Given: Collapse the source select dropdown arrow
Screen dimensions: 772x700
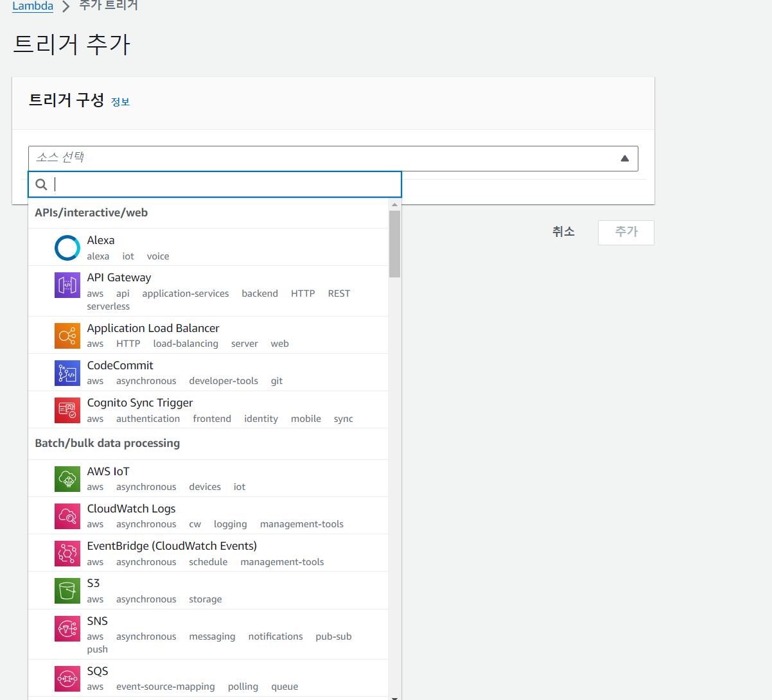Looking at the screenshot, I should pyautogui.click(x=624, y=159).
